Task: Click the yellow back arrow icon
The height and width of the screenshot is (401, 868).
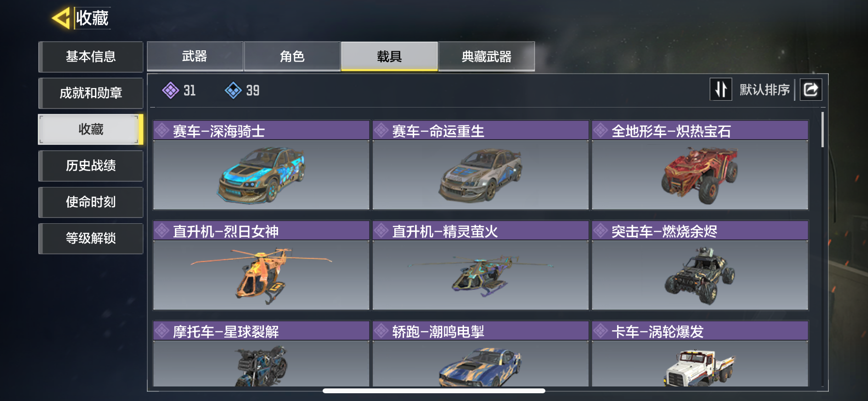Action: point(62,18)
